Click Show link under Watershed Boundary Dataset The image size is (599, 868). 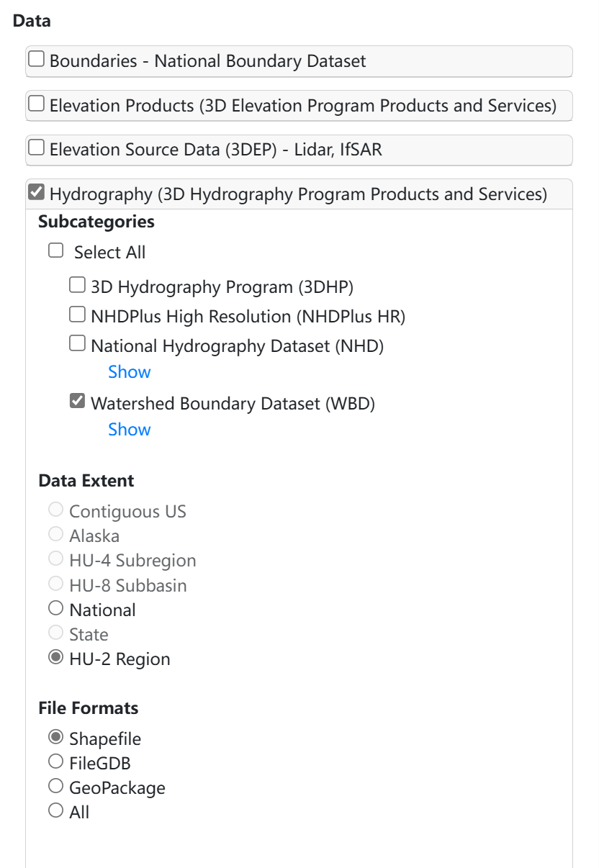(130, 430)
